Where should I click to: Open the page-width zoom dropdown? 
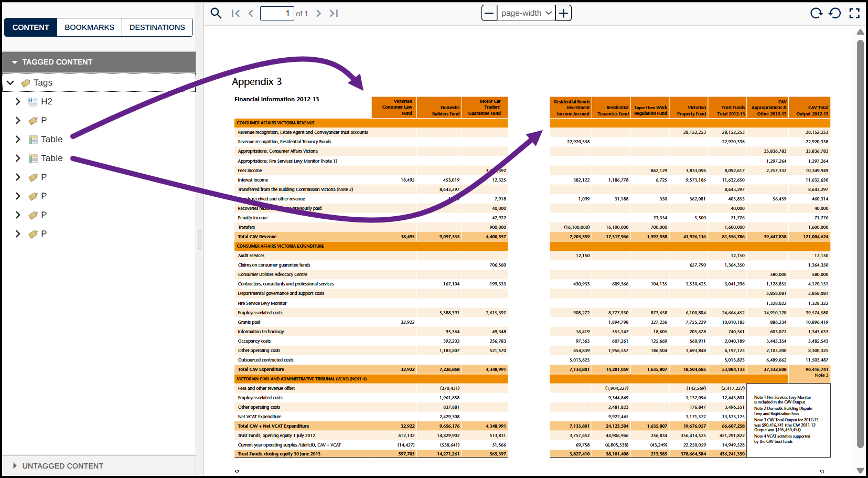pyautogui.click(x=526, y=13)
